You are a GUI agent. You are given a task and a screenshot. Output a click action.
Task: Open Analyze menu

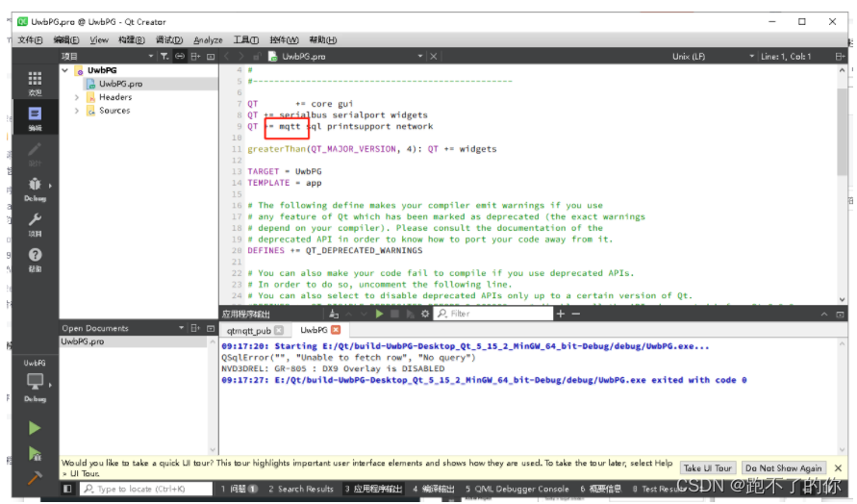[x=208, y=39]
